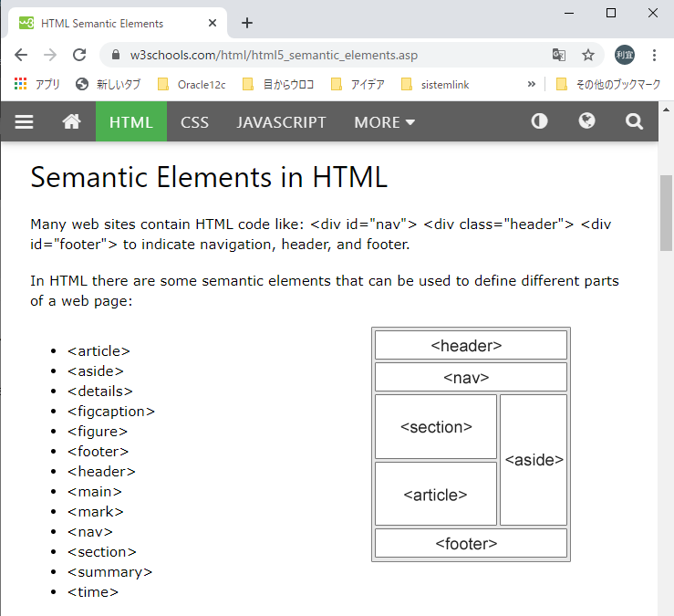Open the sistemlink bookmark folder

pyautogui.click(x=435, y=84)
